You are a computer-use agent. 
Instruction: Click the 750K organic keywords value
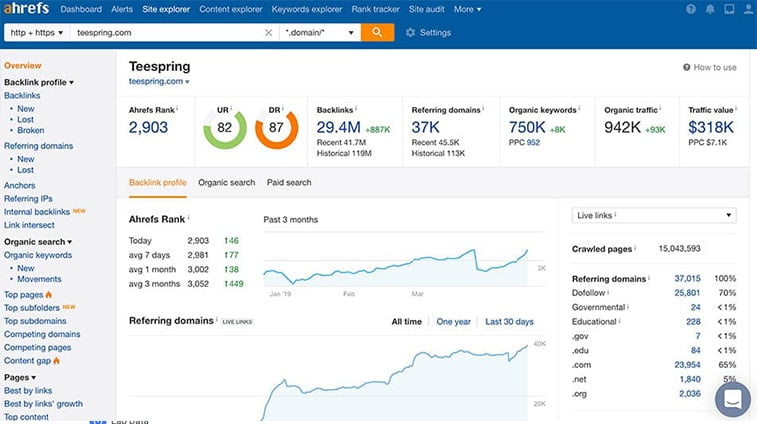click(x=527, y=127)
